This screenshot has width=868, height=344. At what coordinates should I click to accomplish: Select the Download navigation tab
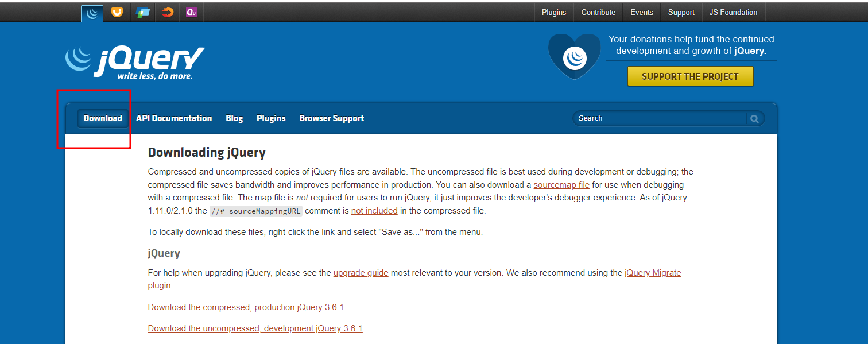pos(103,118)
